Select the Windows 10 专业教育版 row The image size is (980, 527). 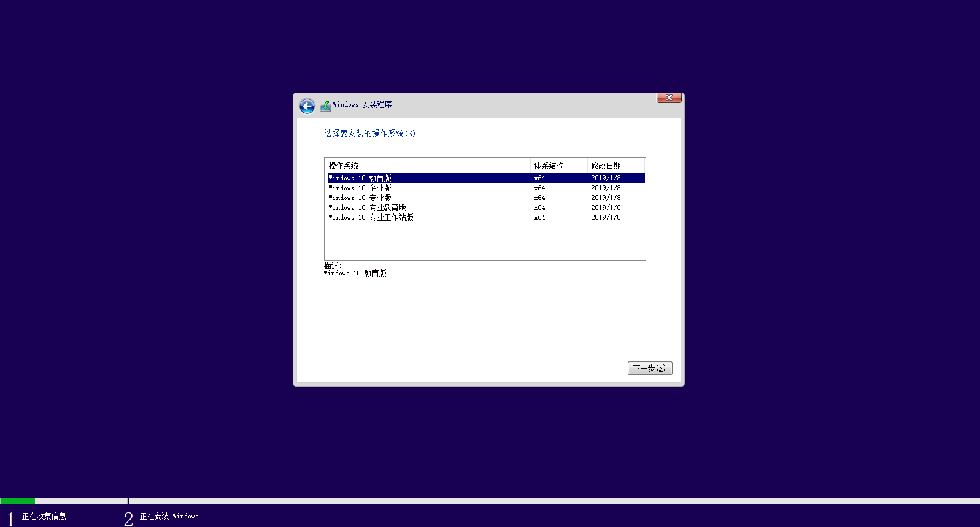point(486,207)
